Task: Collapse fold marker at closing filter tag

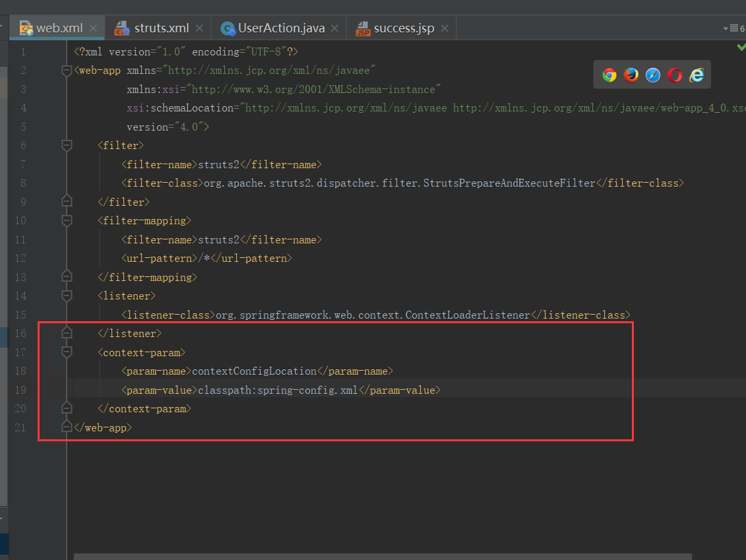Action: (67, 201)
